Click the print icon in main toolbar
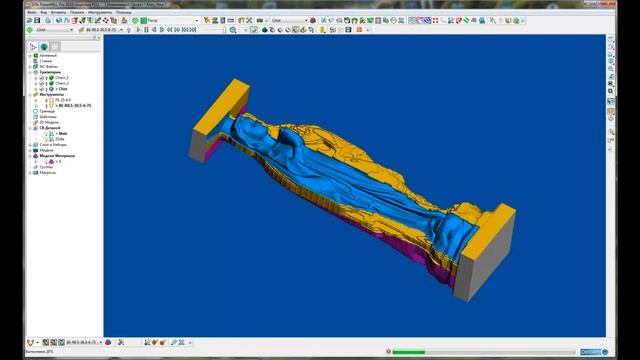 click(x=48, y=20)
